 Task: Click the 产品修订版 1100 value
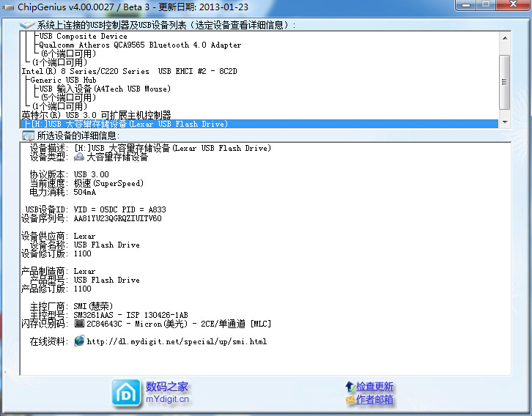click(83, 289)
